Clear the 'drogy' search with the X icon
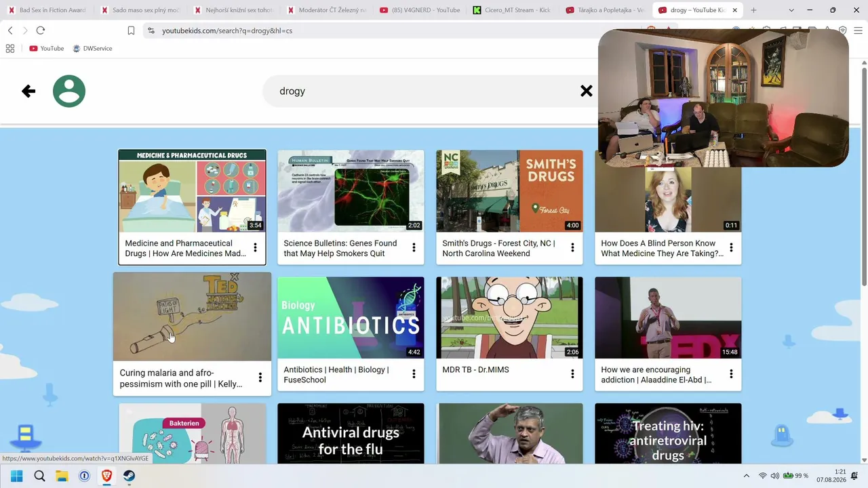The width and height of the screenshot is (868, 488). (x=587, y=91)
